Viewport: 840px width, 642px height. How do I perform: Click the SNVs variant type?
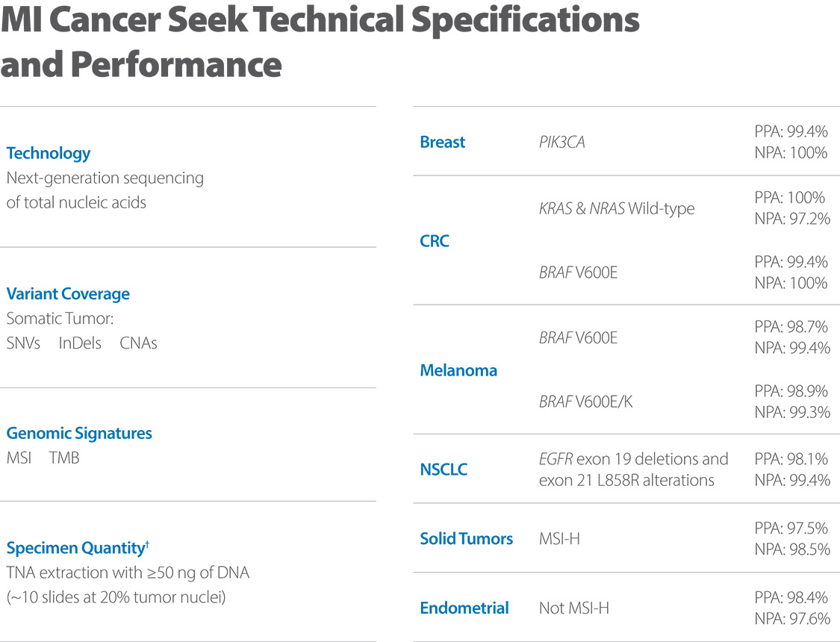(x=23, y=344)
